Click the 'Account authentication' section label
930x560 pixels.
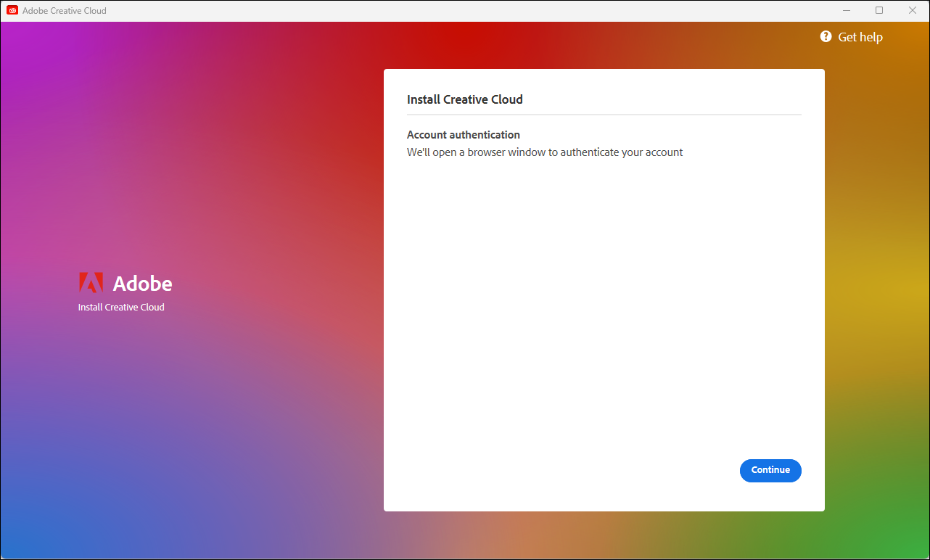click(x=463, y=134)
